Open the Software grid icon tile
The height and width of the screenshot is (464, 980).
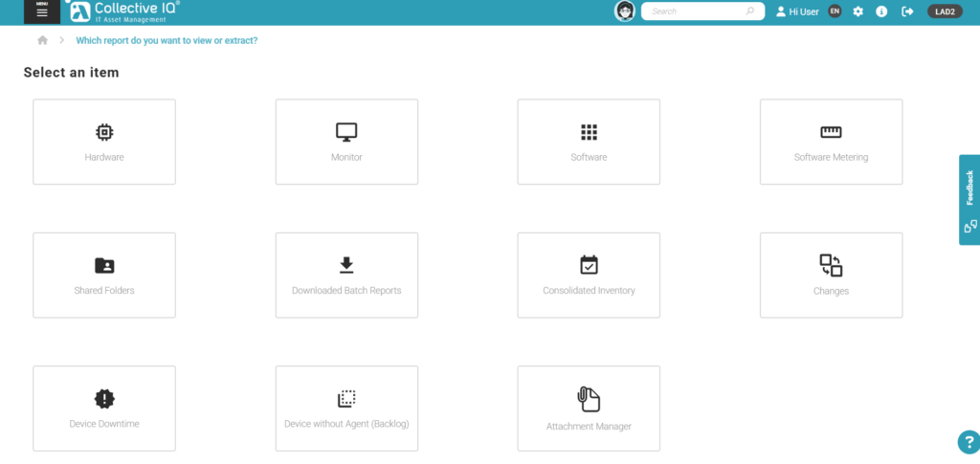click(x=589, y=132)
